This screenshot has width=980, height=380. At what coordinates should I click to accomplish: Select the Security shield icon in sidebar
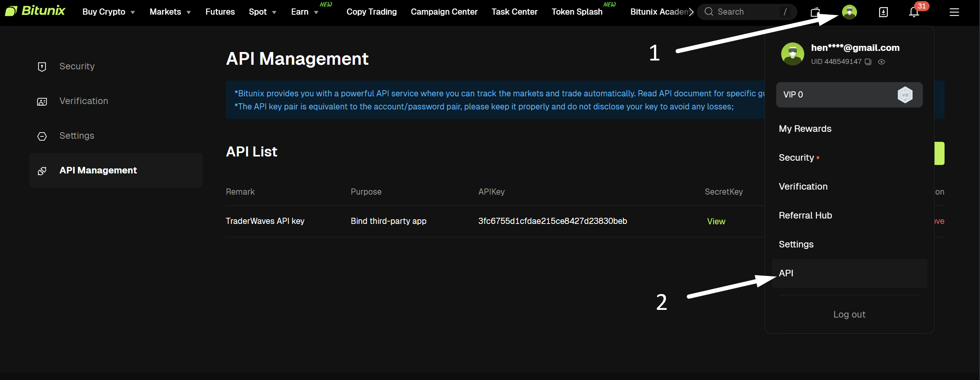pyautogui.click(x=42, y=66)
